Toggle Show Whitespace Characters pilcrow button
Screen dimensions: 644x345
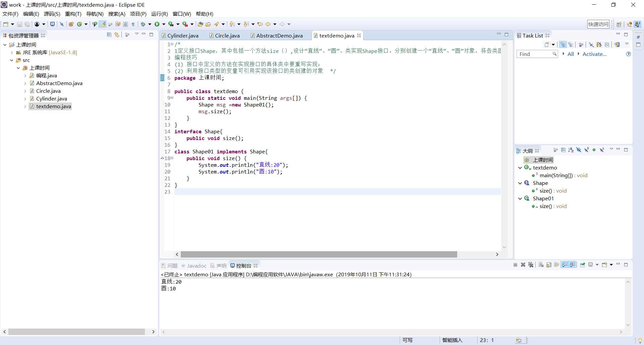tap(133, 24)
